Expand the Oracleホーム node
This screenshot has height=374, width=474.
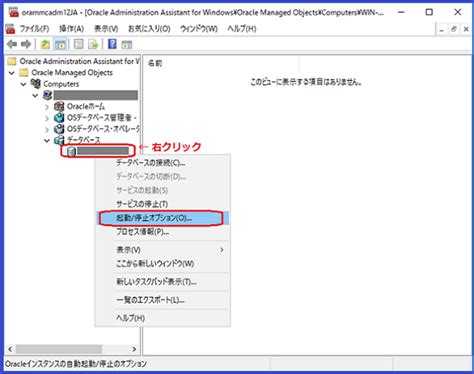(47, 107)
